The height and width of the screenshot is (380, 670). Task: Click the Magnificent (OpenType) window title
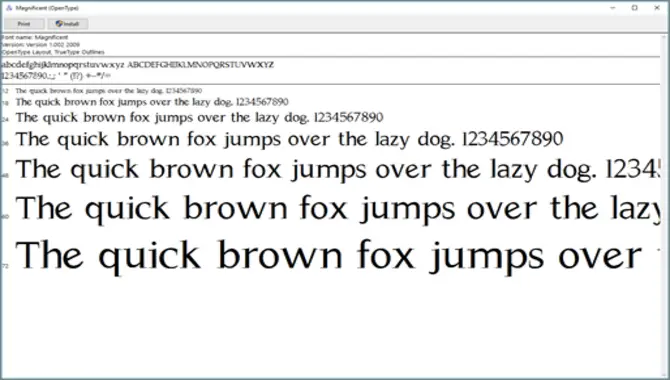tap(47, 8)
